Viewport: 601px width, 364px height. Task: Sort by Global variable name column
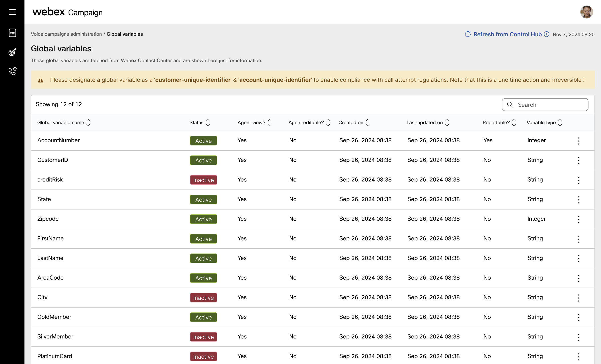[88, 122]
